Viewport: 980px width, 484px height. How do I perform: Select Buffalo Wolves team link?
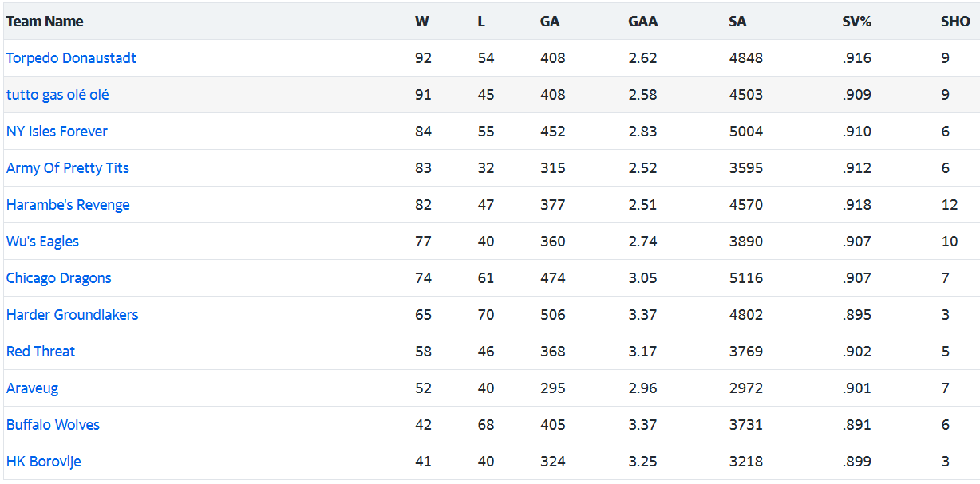click(x=53, y=425)
